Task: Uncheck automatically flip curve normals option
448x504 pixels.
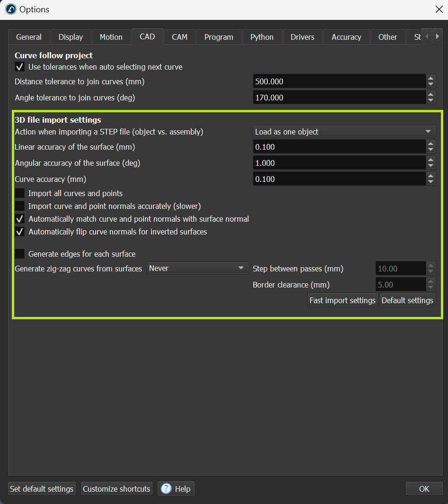Action: tap(20, 232)
